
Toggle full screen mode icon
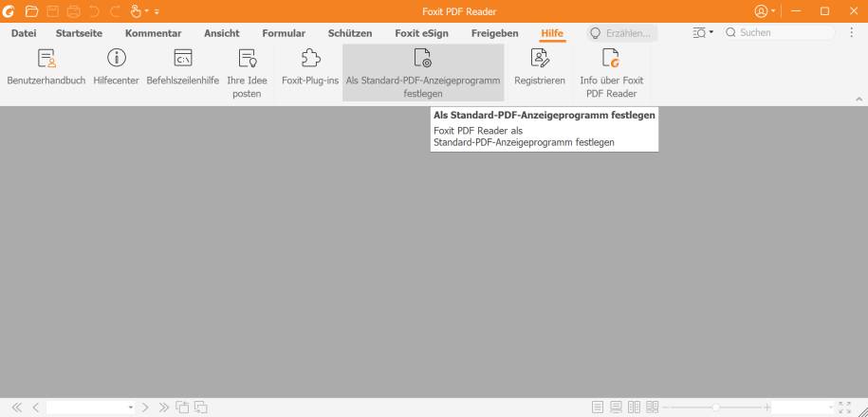[844, 408]
